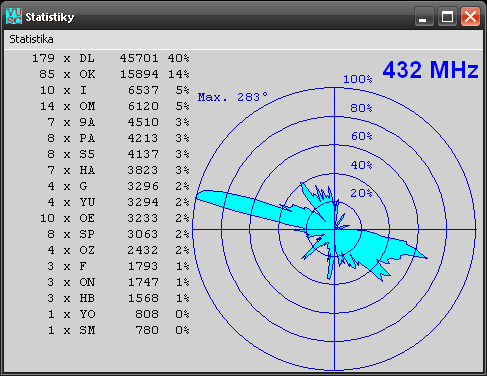487x376 pixels.
Task: Click the SM prefix row
Action: coord(118,330)
